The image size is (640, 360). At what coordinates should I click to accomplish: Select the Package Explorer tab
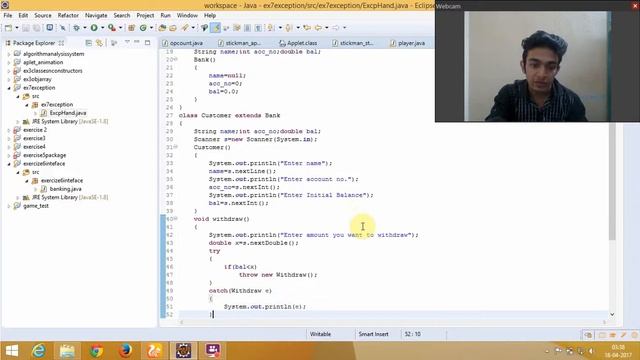pos(33,43)
